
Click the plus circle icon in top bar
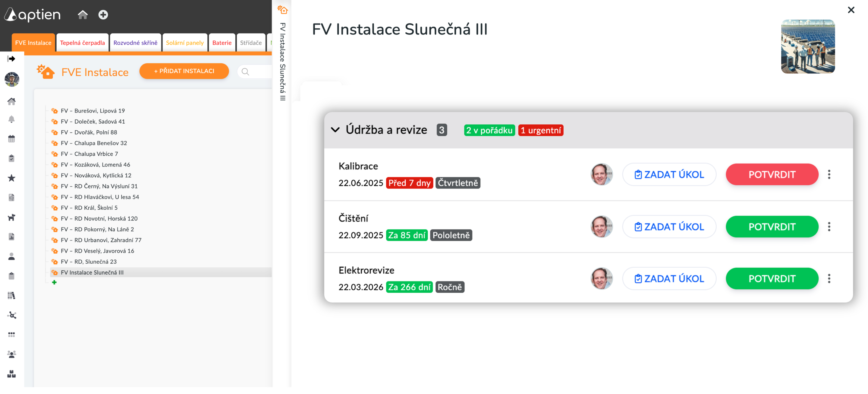[x=103, y=14]
